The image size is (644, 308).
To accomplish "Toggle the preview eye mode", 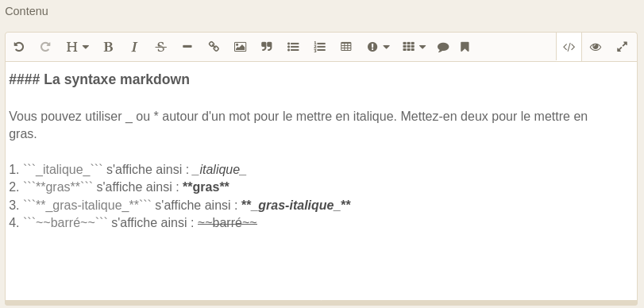I will [596, 47].
